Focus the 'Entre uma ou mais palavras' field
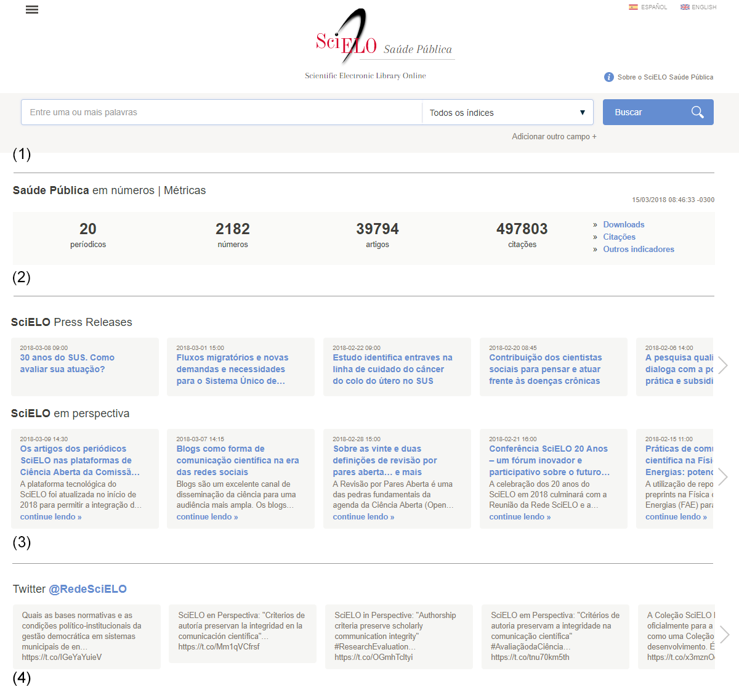Screen dimensions: 739x700 (x=222, y=112)
